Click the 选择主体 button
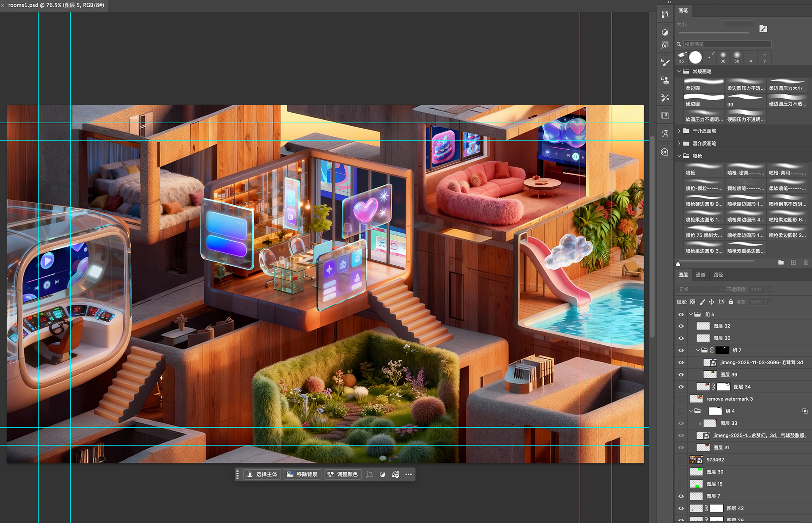The width and height of the screenshot is (812, 523). (262, 474)
